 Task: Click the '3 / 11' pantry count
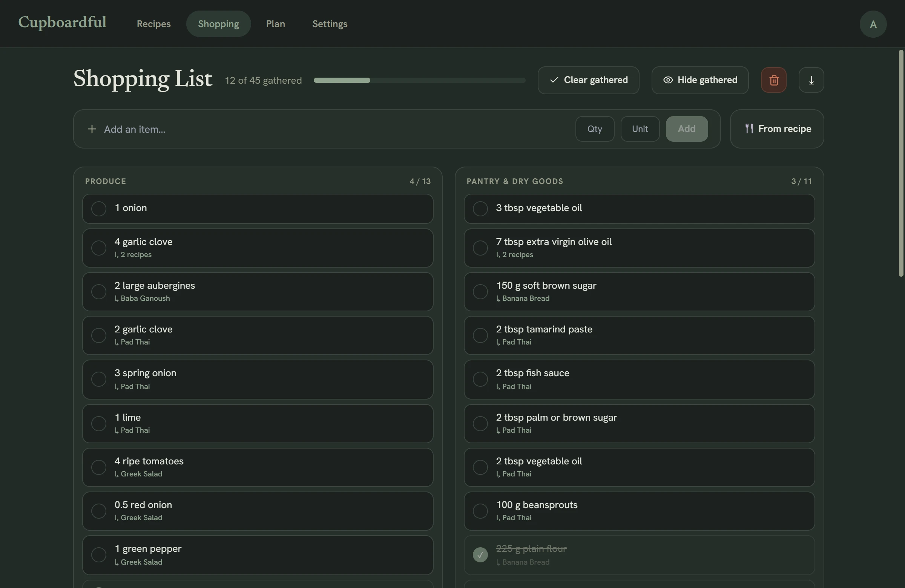[802, 181]
